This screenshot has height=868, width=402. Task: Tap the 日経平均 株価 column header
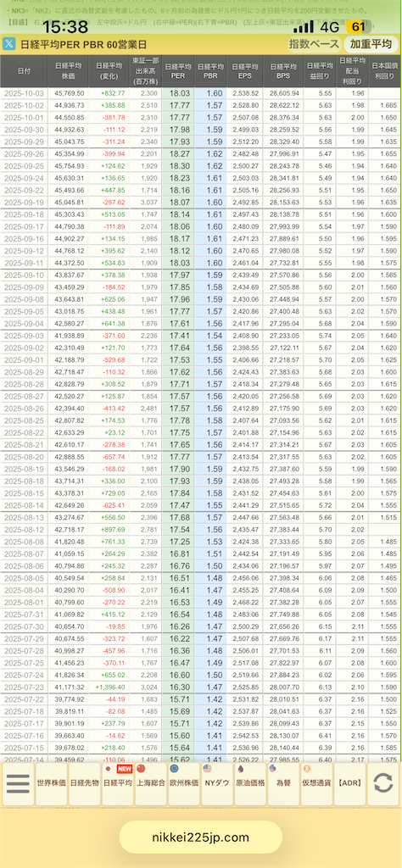pyautogui.click(x=70, y=71)
